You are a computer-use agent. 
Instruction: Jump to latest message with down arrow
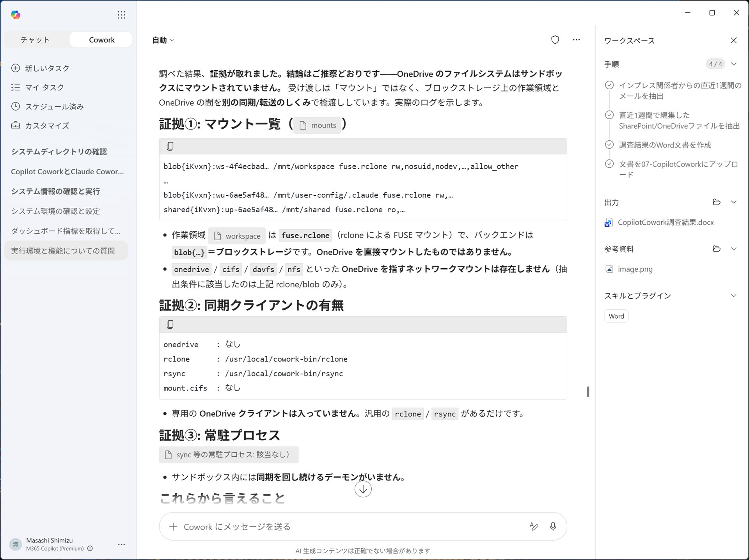(x=363, y=489)
